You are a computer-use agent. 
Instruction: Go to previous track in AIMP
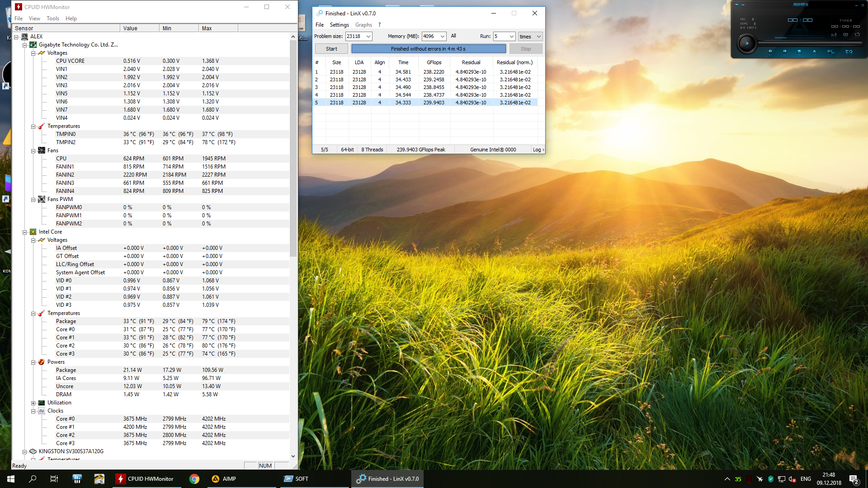pyautogui.click(x=770, y=52)
